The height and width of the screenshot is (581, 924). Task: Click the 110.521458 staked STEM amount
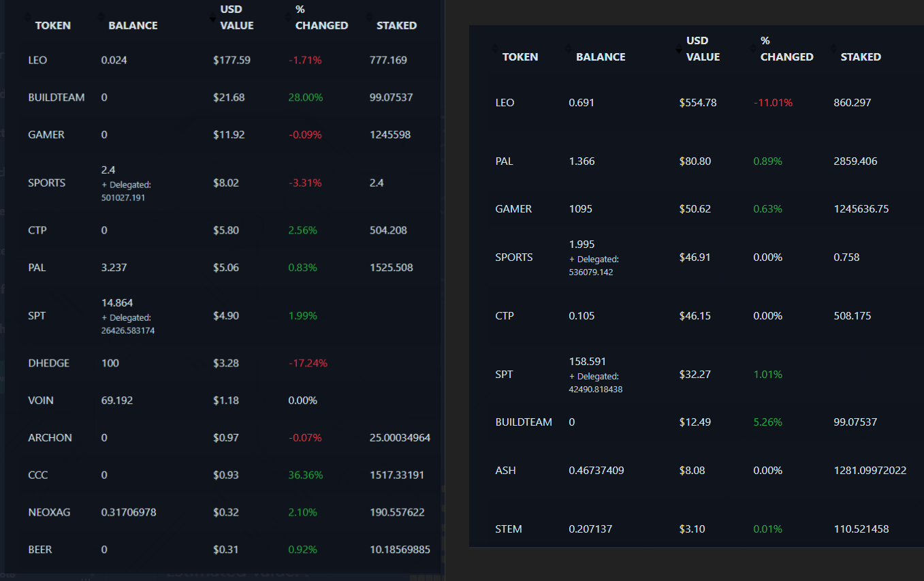[x=861, y=529]
